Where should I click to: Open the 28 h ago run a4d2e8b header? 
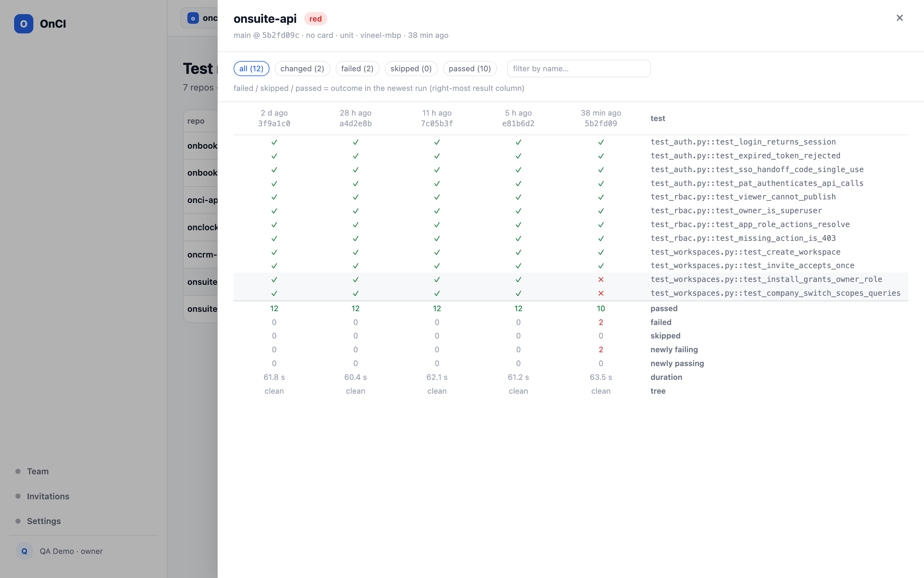pos(355,118)
